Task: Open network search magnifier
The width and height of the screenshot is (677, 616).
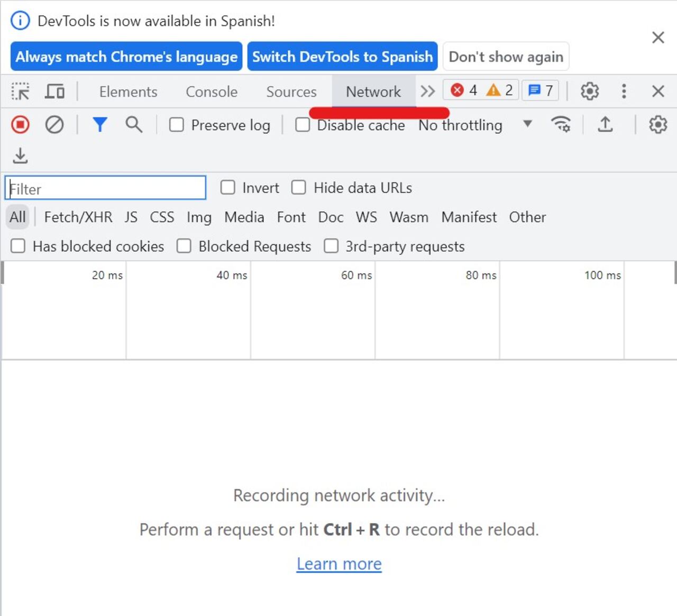Action: pyautogui.click(x=134, y=125)
